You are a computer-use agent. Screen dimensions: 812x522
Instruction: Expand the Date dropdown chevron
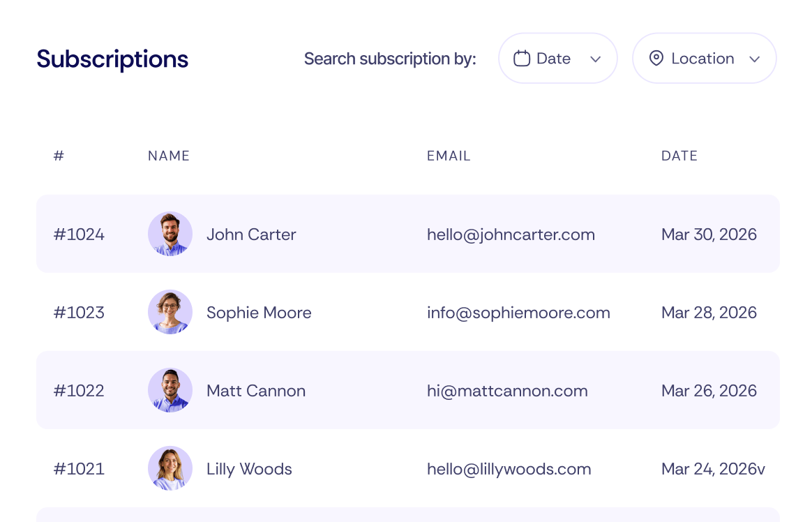tap(596, 59)
